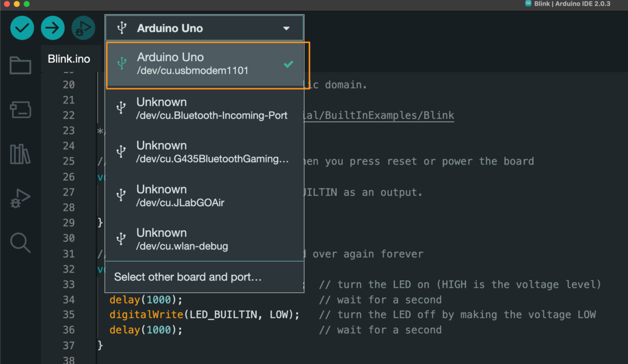Click the checkmark beside Arduino Uno port
The height and width of the screenshot is (364, 628).
pos(288,64)
